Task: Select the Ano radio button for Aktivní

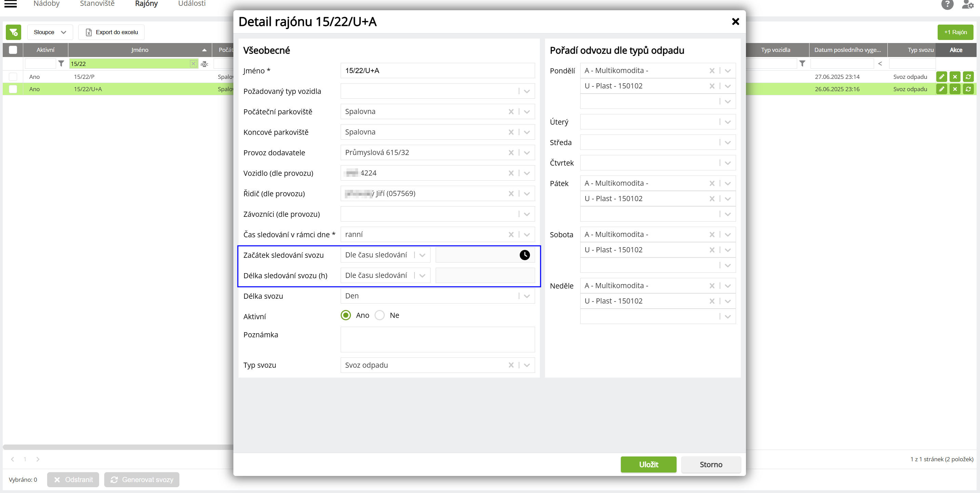Action: tap(345, 315)
